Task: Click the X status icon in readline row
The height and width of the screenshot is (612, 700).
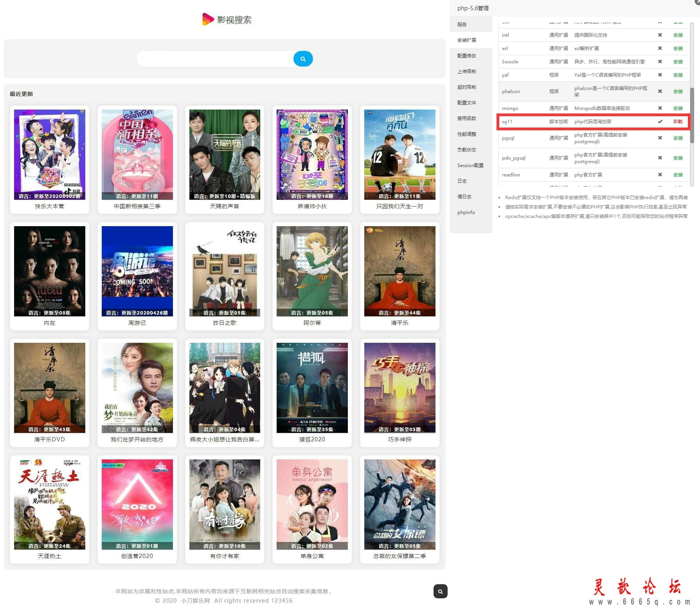Action: [660, 175]
